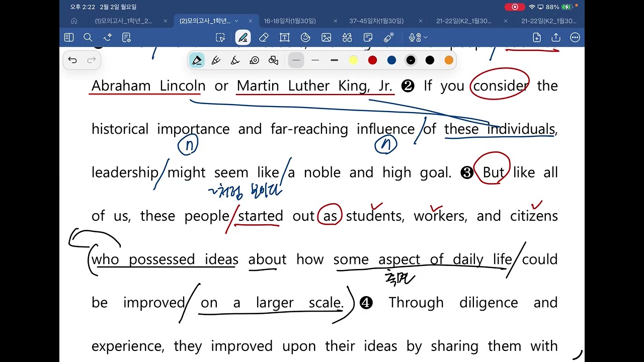
Task: Activate the laser pointer tool
Action: pos(389,38)
